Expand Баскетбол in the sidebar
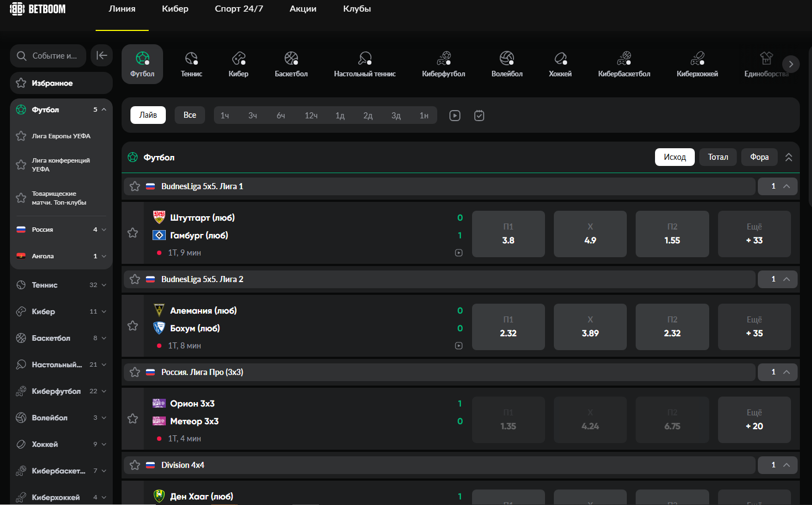812x505 pixels. [x=103, y=338]
